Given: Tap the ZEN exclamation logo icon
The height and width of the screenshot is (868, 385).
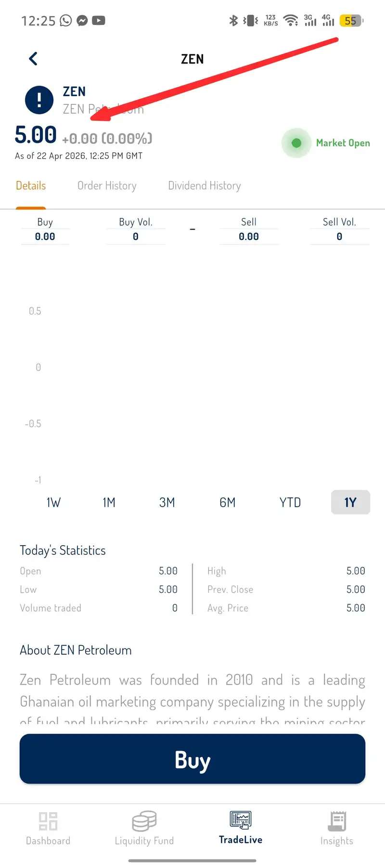Looking at the screenshot, I should point(39,100).
